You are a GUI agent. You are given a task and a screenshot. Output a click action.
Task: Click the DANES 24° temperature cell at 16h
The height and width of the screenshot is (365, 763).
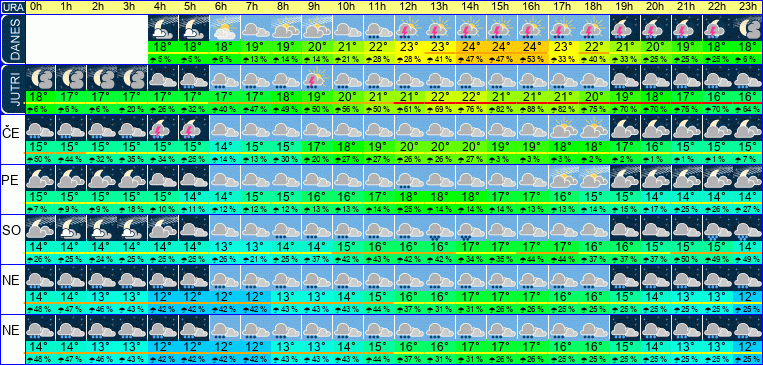532,48
